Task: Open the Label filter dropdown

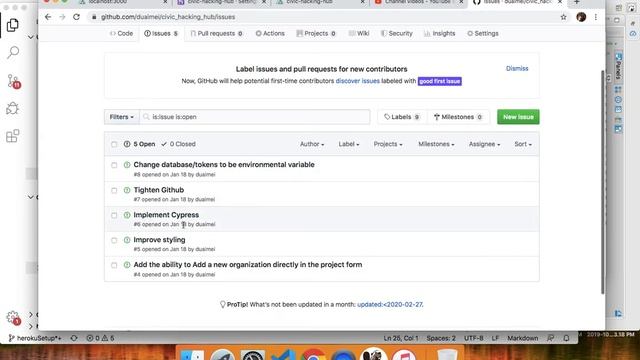Action: click(x=349, y=144)
